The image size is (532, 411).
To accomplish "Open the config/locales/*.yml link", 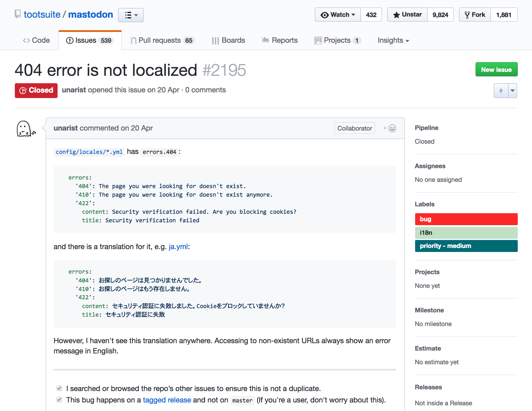I will (89, 152).
